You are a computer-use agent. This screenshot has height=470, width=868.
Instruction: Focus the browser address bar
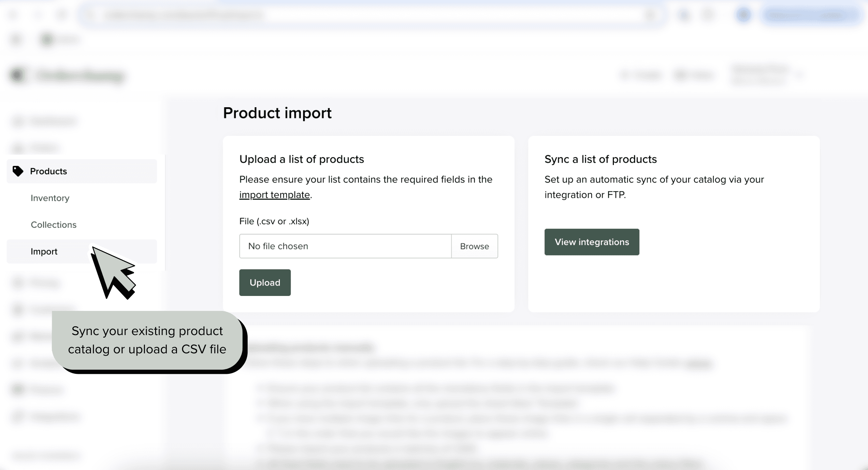point(337,15)
